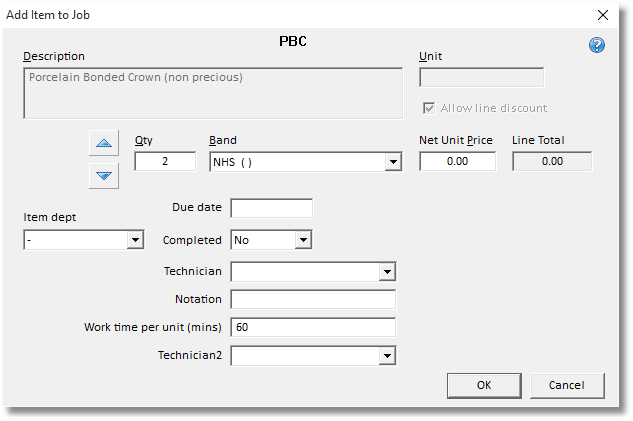Open the Band dropdown list
Image resolution: width=633 pixels, height=421 pixels.
pyautogui.click(x=393, y=162)
